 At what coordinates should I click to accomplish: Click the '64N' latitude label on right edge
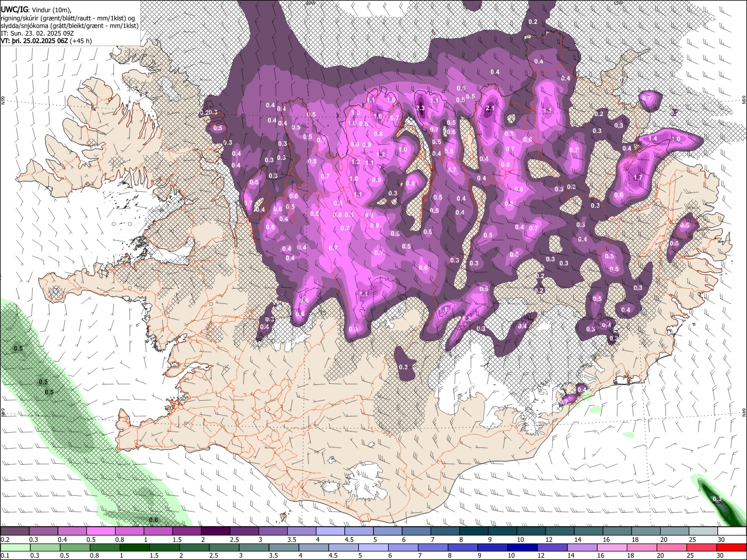tap(744, 412)
